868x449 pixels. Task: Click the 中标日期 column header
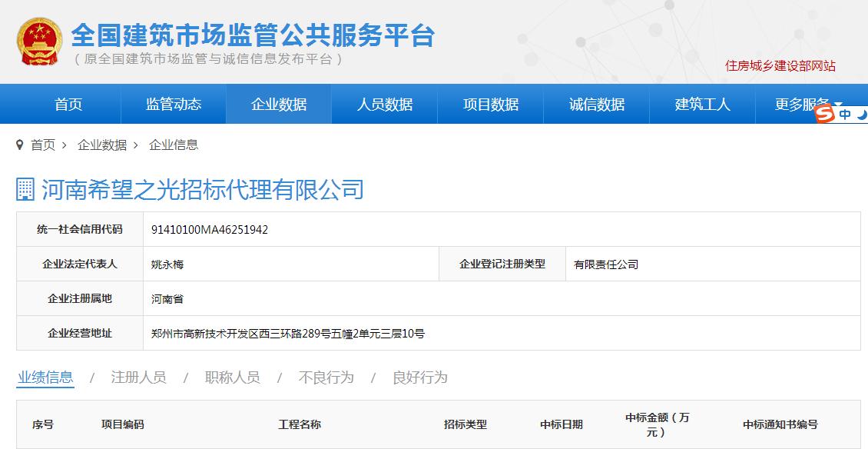(562, 424)
